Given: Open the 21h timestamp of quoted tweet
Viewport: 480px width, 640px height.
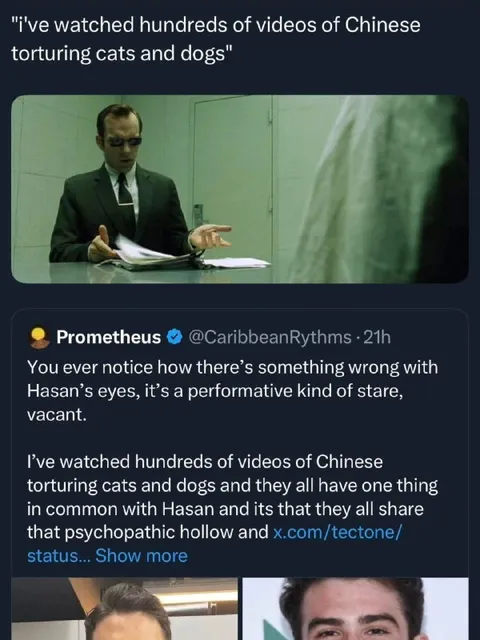Looking at the screenshot, I should click(377, 337).
